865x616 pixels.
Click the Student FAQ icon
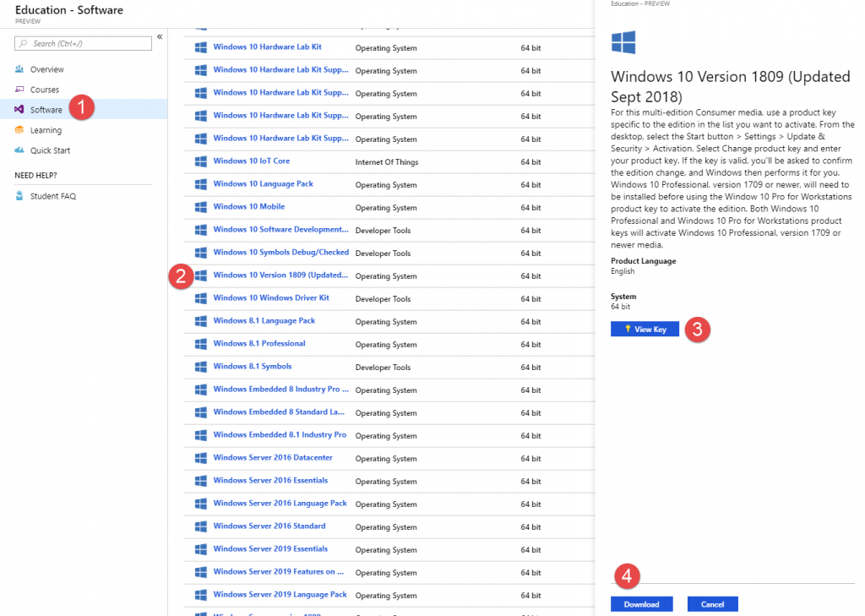pos(19,196)
